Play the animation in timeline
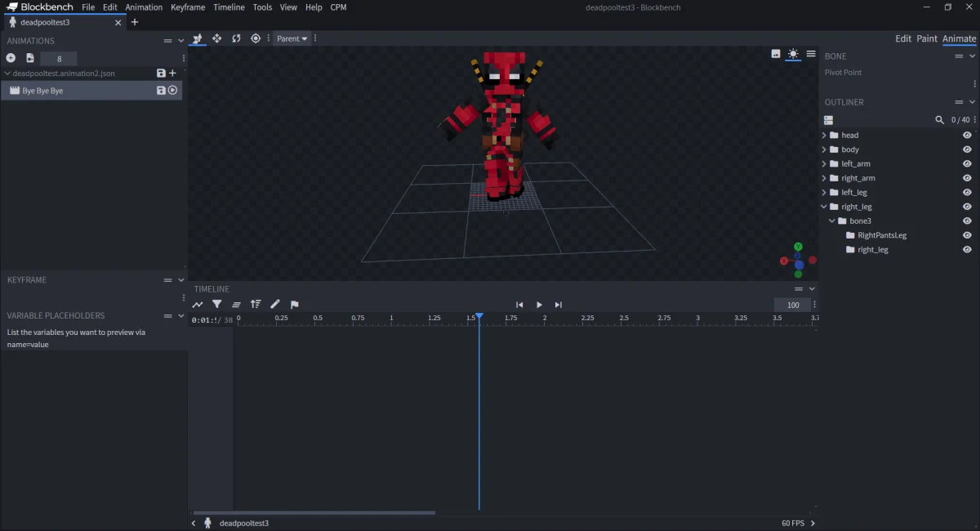The width and height of the screenshot is (980, 531). (x=539, y=305)
